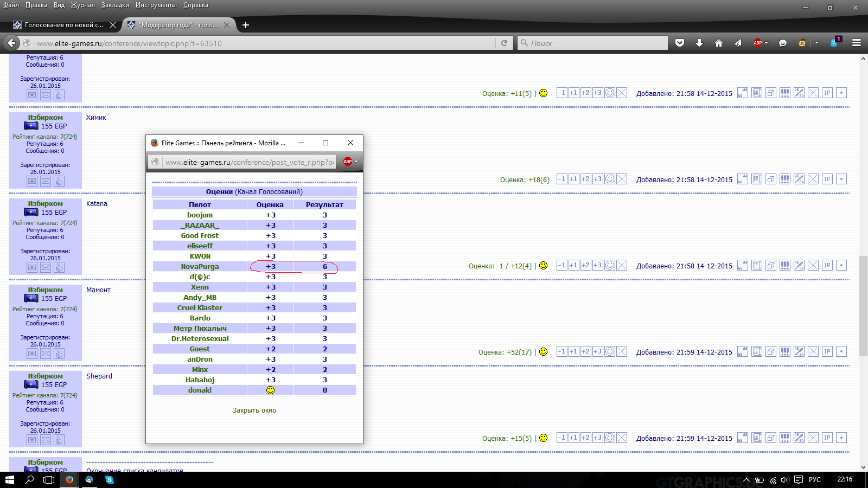The width and height of the screenshot is (868, 488).
Task: Click the -1 rating button in the +18(6) row
Action: coord(561,179)
